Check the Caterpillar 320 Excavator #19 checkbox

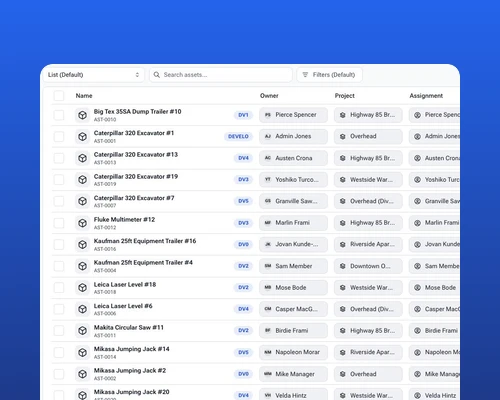click(x=59, y=180)
